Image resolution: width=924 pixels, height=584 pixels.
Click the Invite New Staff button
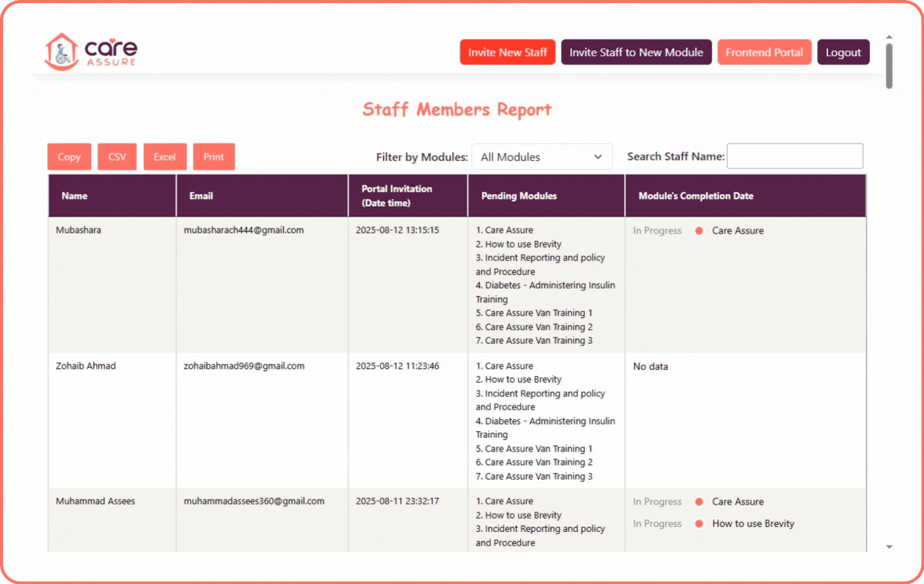(507, 52)
